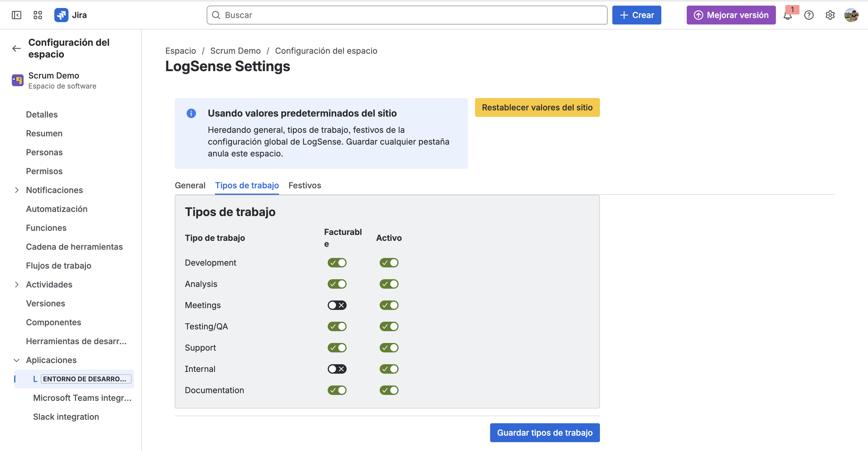Click the Crear button
This screenshot has width=868, height=451.
coord(637,15)
